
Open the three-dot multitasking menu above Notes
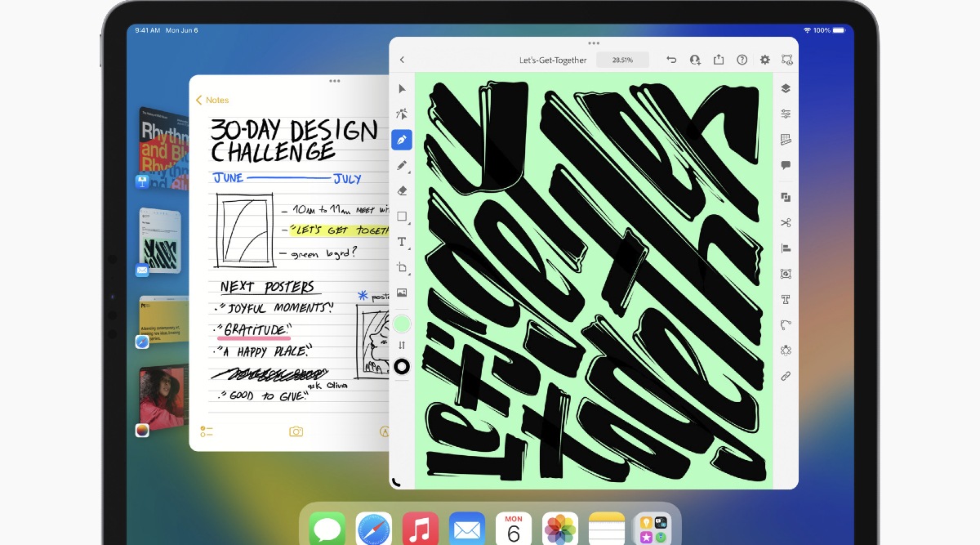(334, 81)
